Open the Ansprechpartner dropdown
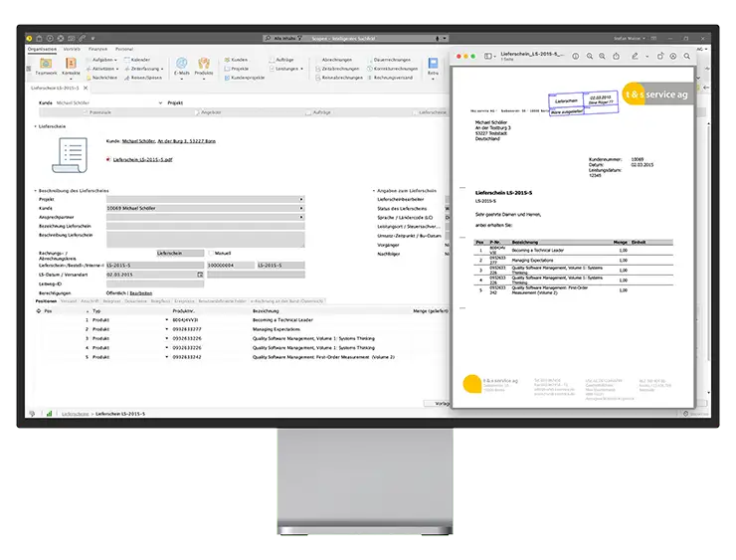 coord(300,216)
